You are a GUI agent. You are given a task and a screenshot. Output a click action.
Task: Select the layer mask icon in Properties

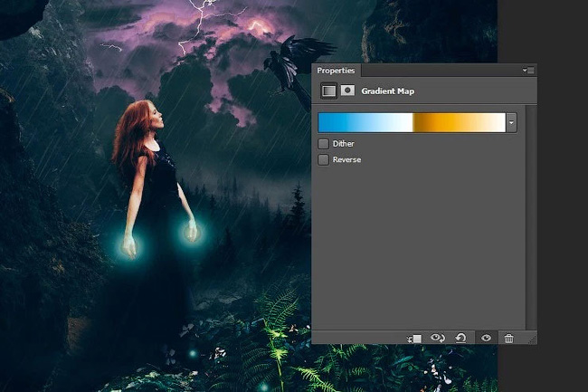[x=347, y=91]
